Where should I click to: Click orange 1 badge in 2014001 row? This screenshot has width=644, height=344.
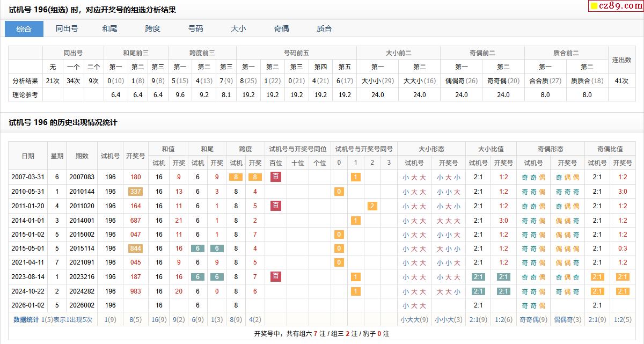point(355,220)
